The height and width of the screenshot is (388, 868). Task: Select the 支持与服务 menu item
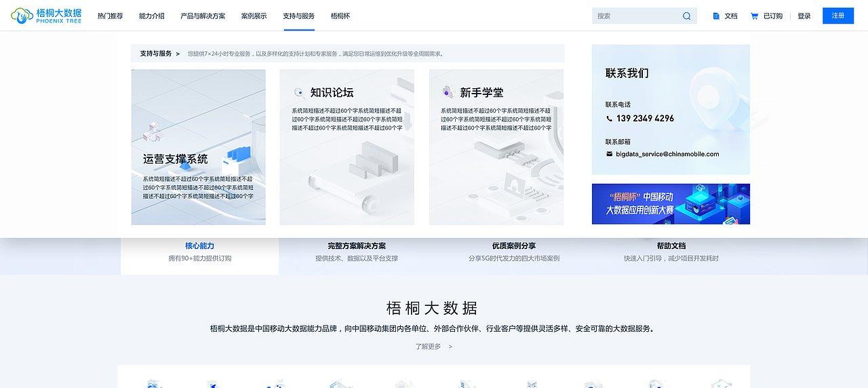tap(299, 16)
